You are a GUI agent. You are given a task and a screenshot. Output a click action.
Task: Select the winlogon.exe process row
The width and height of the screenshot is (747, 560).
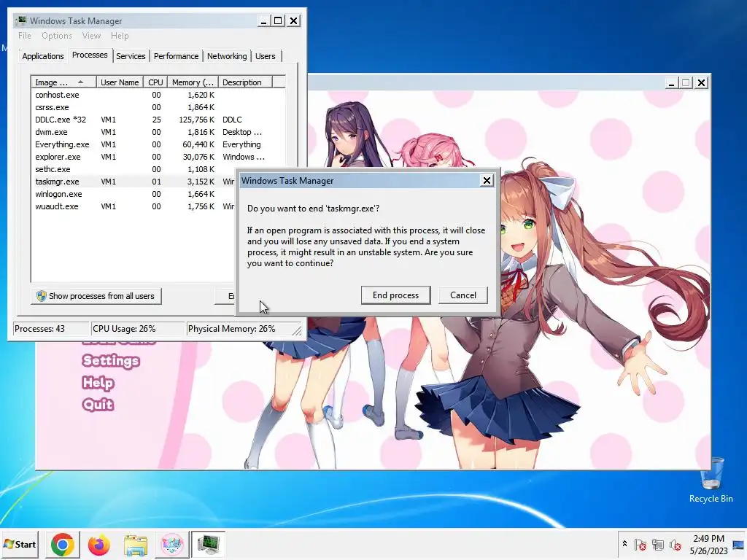(133, 194)
